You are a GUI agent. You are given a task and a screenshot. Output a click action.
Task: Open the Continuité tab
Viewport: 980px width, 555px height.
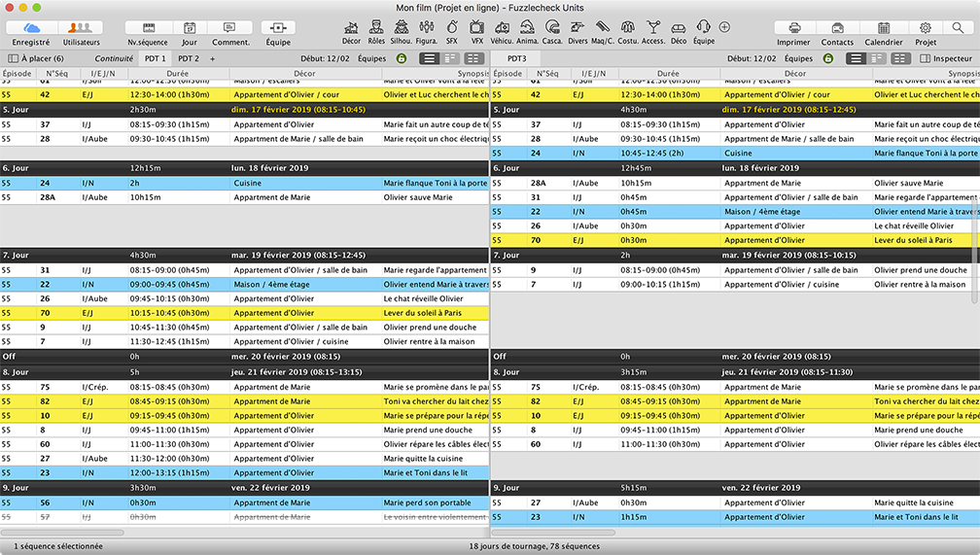pos(114,58)
